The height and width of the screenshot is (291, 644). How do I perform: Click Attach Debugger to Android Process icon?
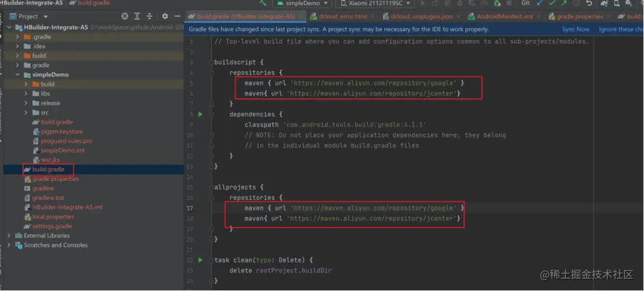pos(497,3)
